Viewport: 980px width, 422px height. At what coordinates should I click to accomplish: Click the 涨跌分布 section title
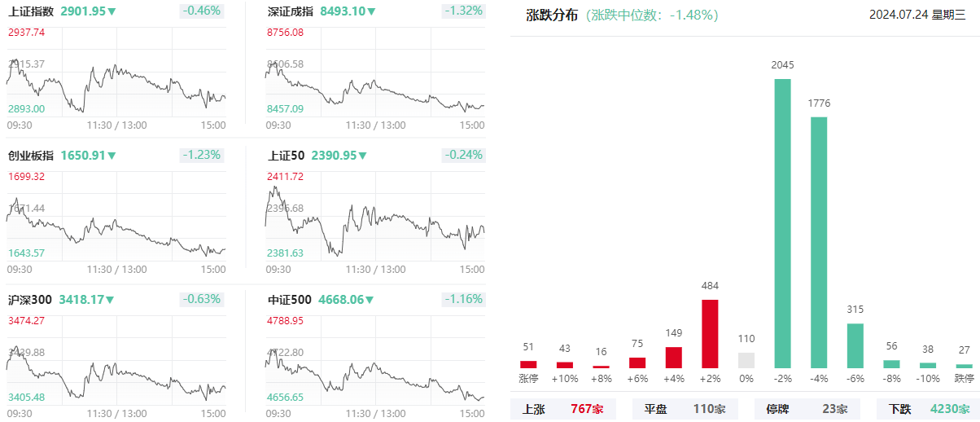coord(553,15)
